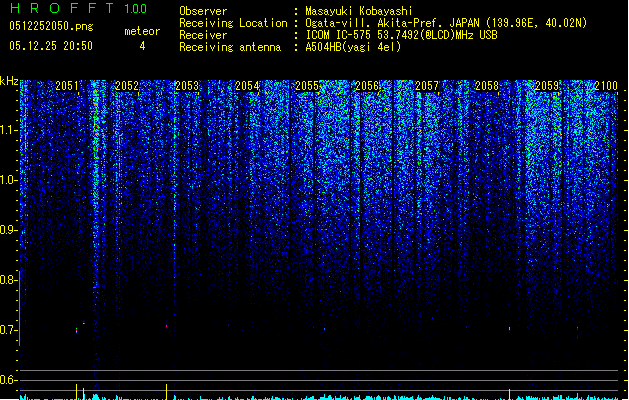
Task: Click the 2057 time axis label
Action: coord(427,86)
